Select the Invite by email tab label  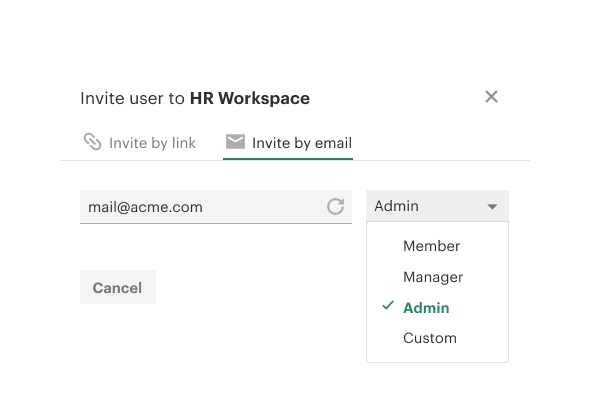click(x=302, y=143)
